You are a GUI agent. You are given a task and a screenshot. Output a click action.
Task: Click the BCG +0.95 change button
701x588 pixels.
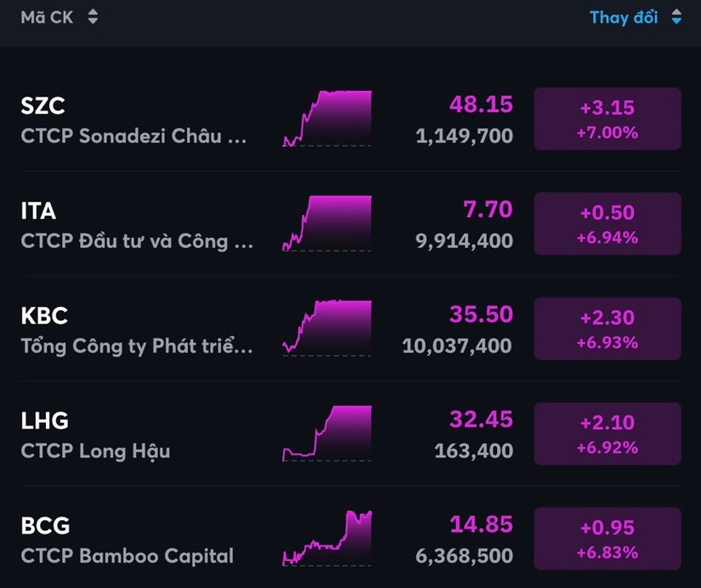click(608, 539)
